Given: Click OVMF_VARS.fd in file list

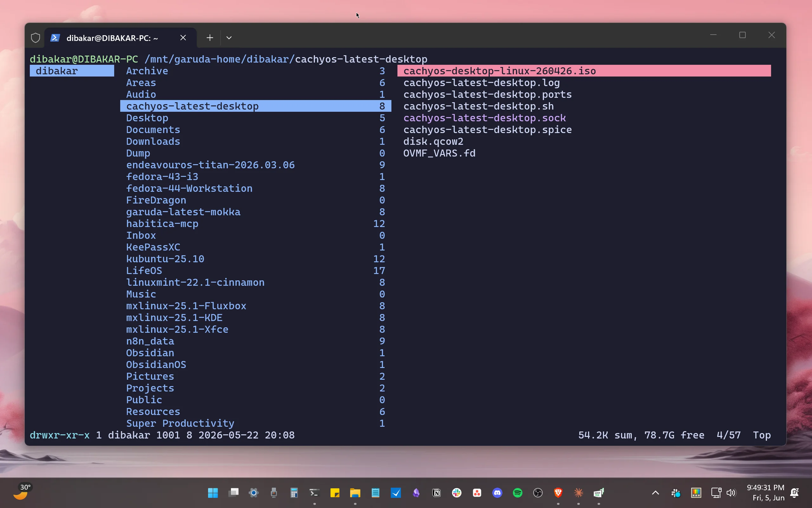Looking at the screenshot, I should coord(439,153).
